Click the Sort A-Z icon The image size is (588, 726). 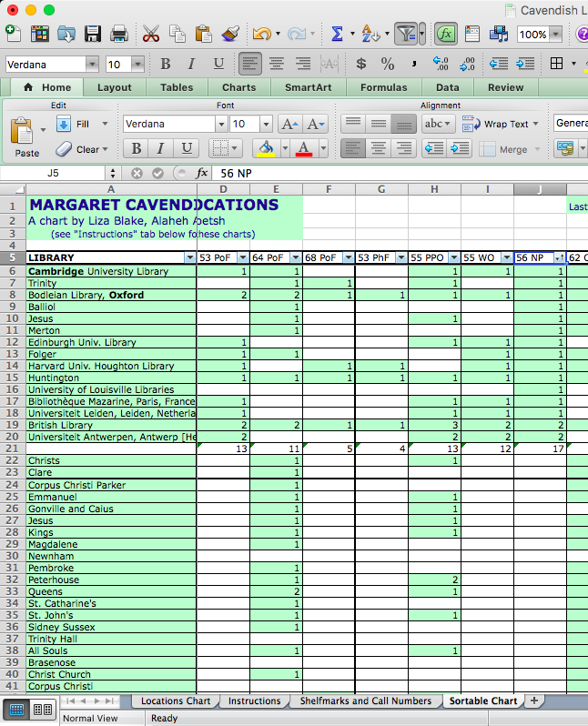(370, 34)
